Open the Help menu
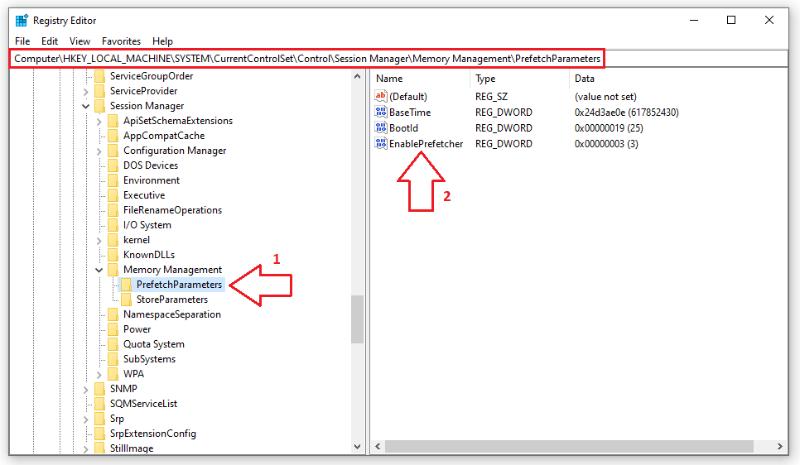This screenshot has width=800, height=465. coord(163,41)
